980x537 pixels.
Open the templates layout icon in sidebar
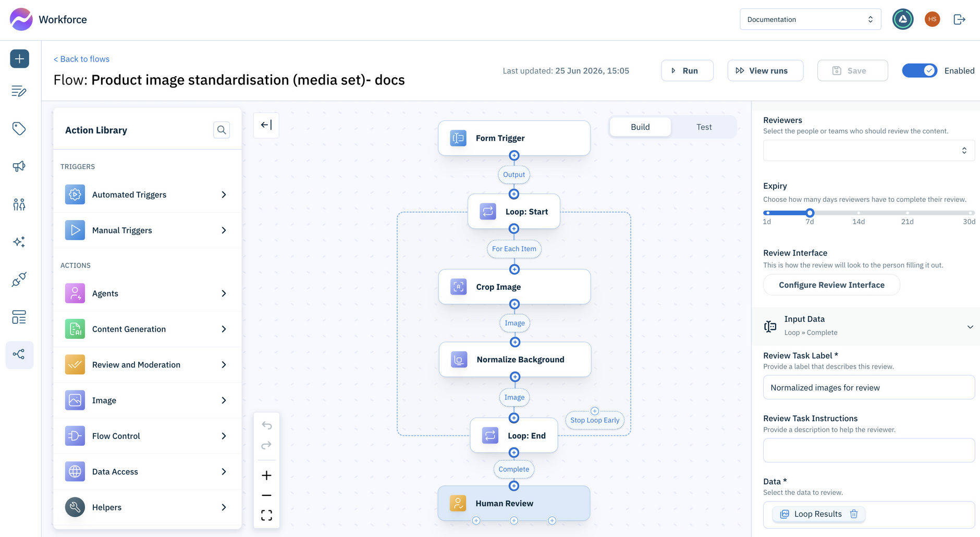[x=19, y=317]
